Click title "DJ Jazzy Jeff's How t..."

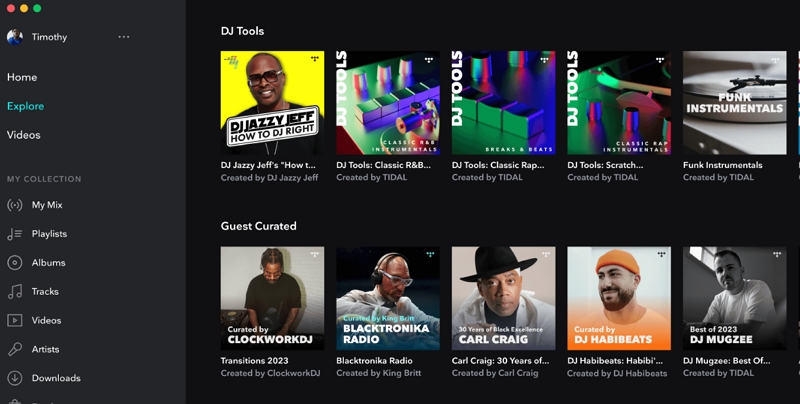click(268, 165)
